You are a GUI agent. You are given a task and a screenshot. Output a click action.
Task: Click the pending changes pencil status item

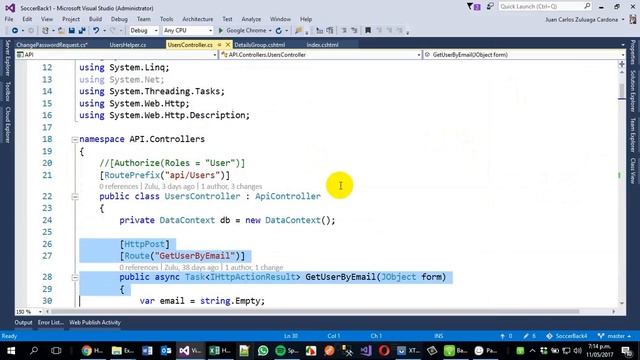pos(530,336)
